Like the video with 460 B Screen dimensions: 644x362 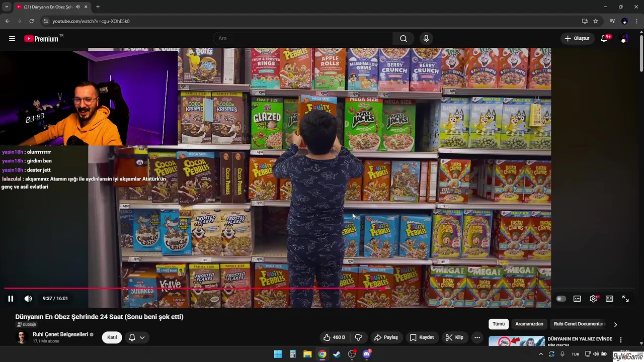(x=334, y=337)
